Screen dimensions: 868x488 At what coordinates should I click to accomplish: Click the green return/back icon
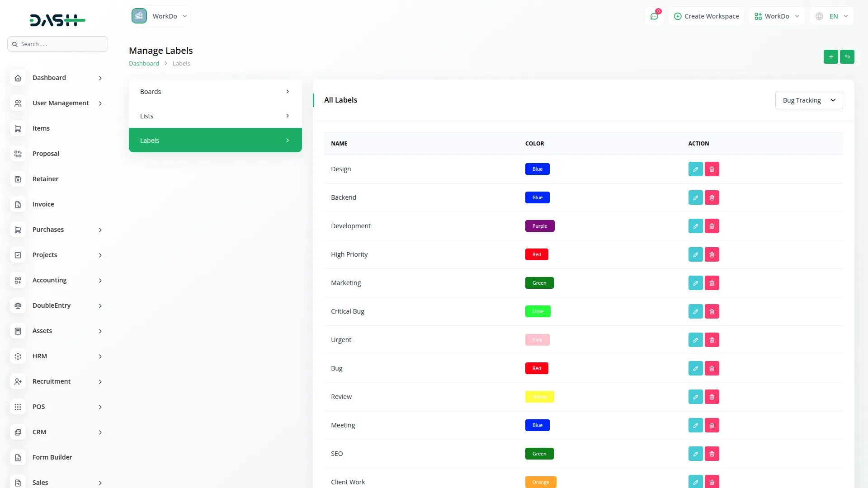848,56
